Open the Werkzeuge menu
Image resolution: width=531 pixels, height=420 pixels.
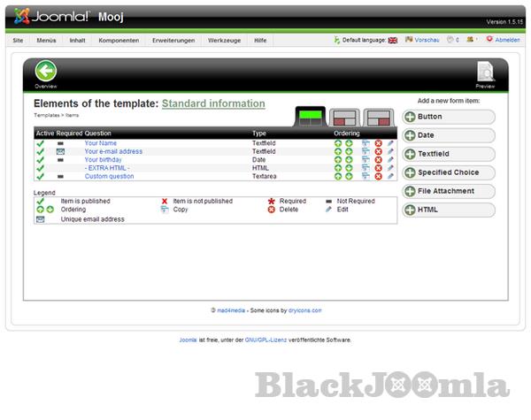[224, 40]
